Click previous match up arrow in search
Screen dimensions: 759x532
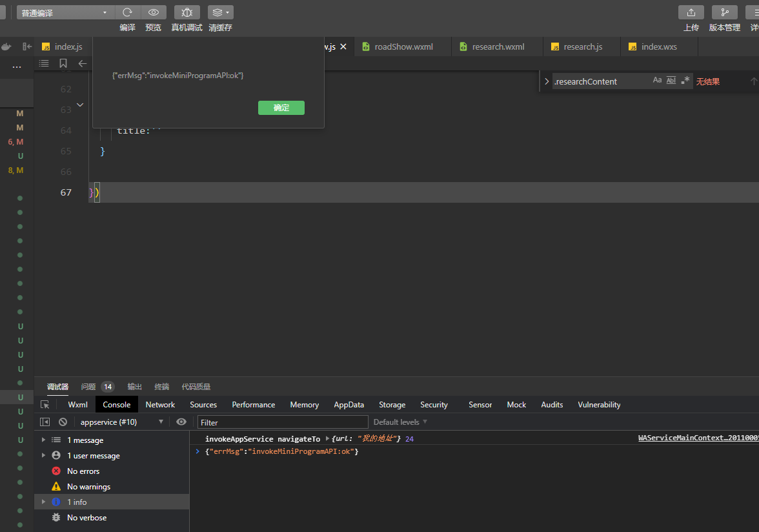click(754, 81)
